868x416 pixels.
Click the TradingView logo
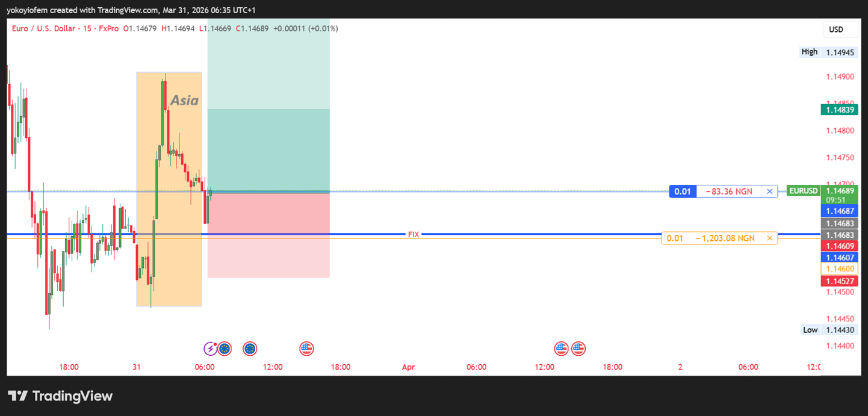pos(60,396)
